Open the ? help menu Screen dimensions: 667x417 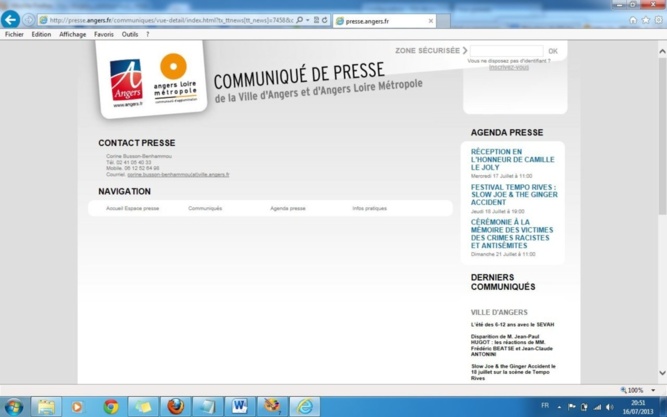[x=148, y=34]
